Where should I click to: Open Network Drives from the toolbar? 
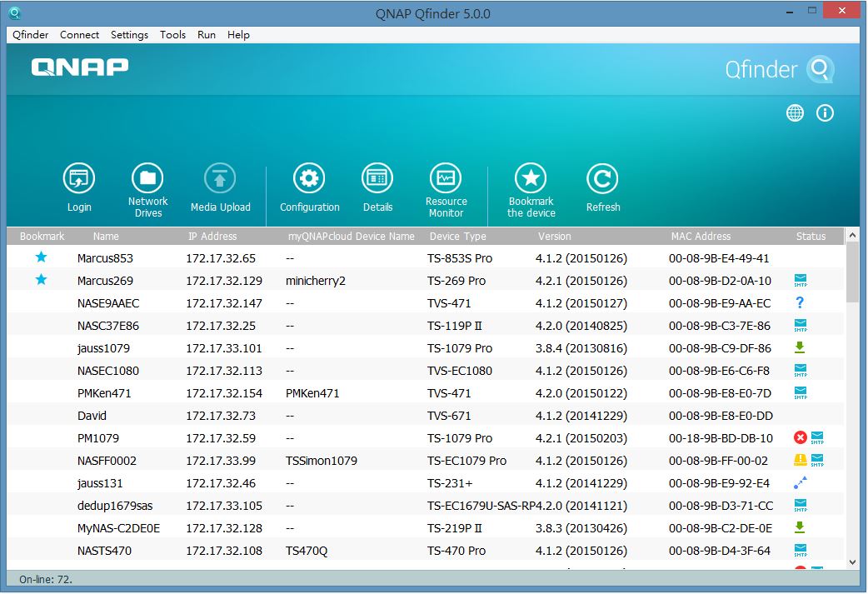147,178
